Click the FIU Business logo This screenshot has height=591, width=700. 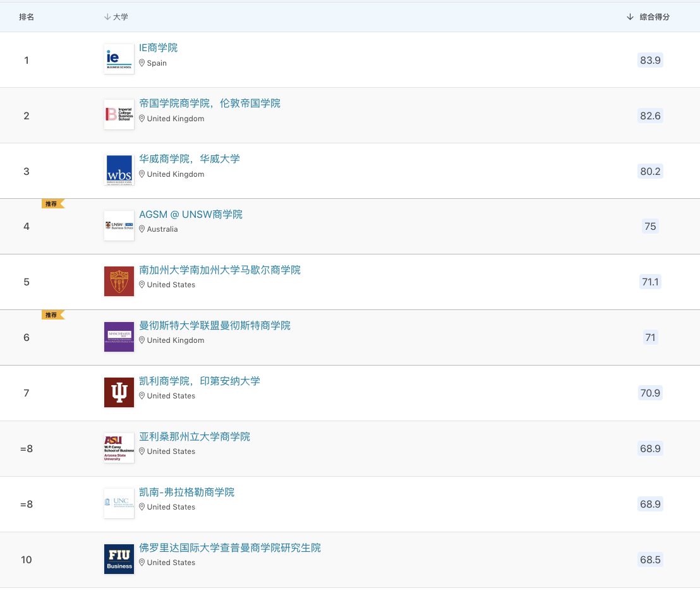tap(119, 559)
